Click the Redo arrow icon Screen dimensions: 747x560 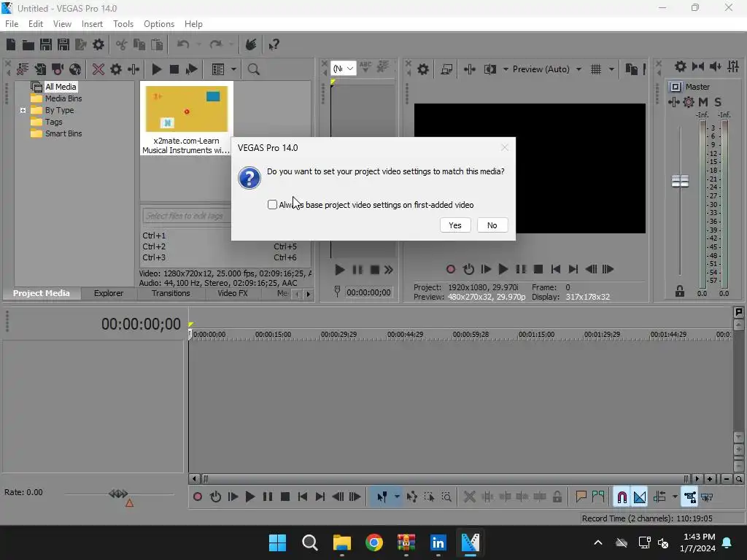(x=216, y=44)
